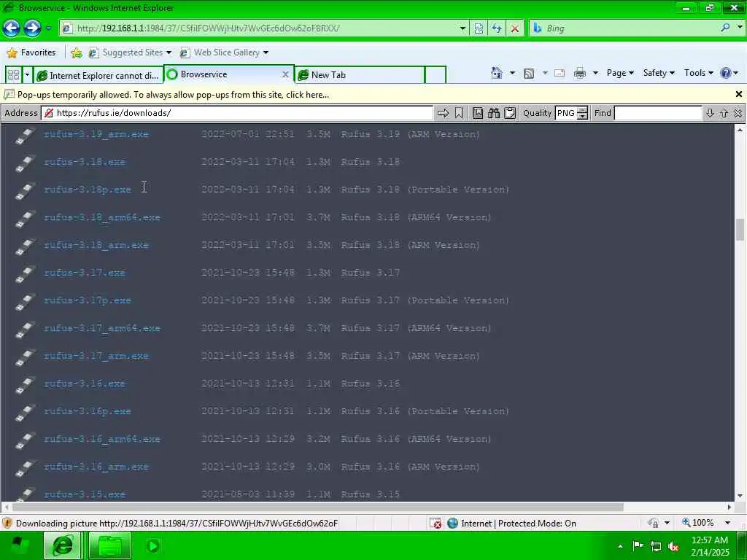Click the RSS Feeds icon
Image resolution: width=747 pixels, height=560 pixels.
coord(529,73)
